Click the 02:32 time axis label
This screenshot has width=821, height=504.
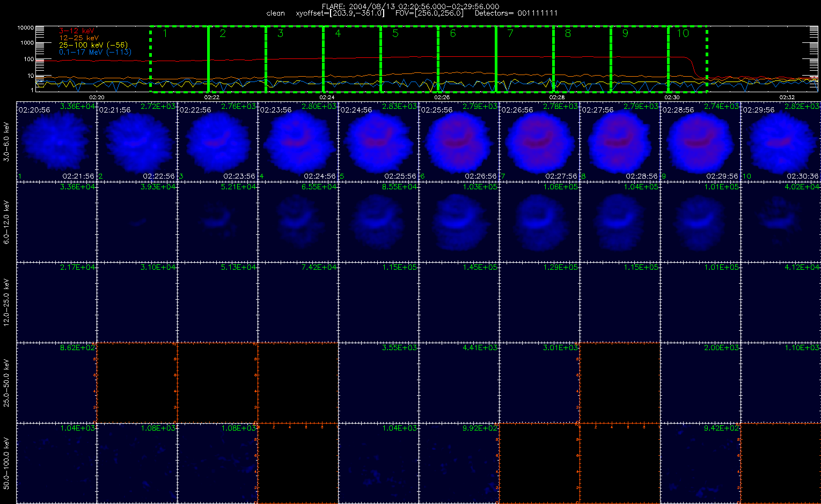tap(787, 98)
